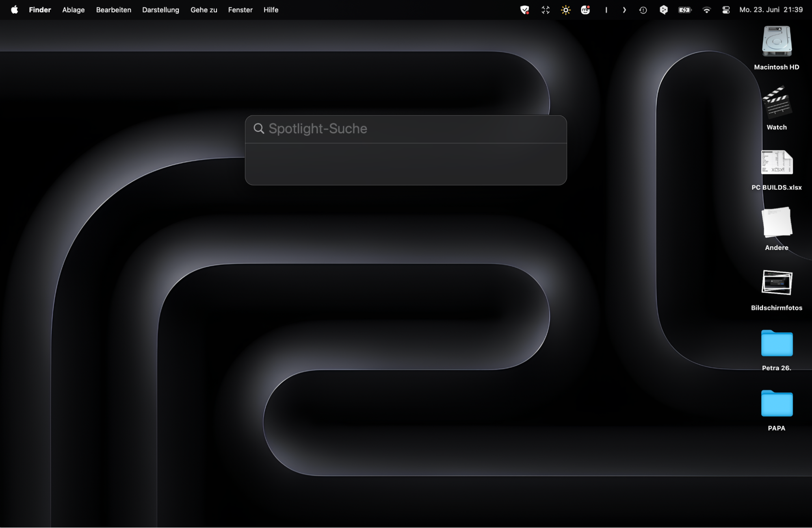The image size is (812, 528).
Task: Click the Hilfe menu item
Action: (271, 10)
